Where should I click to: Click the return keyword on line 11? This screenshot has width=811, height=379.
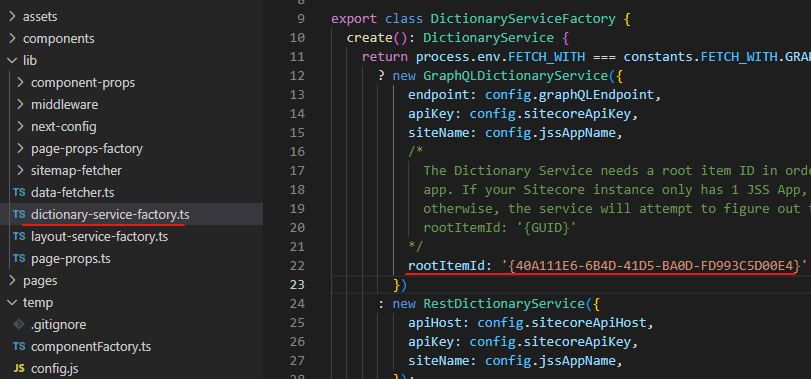385,57
